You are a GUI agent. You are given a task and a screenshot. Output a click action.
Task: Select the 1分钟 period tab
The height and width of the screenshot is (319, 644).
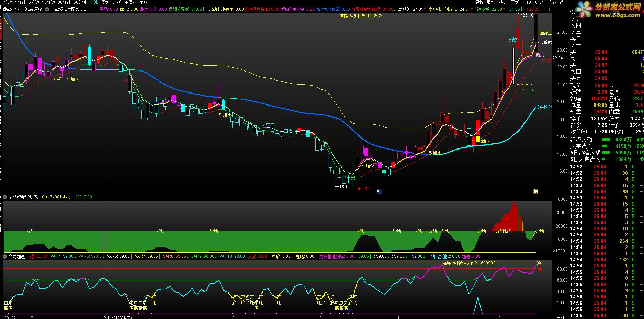20,2
